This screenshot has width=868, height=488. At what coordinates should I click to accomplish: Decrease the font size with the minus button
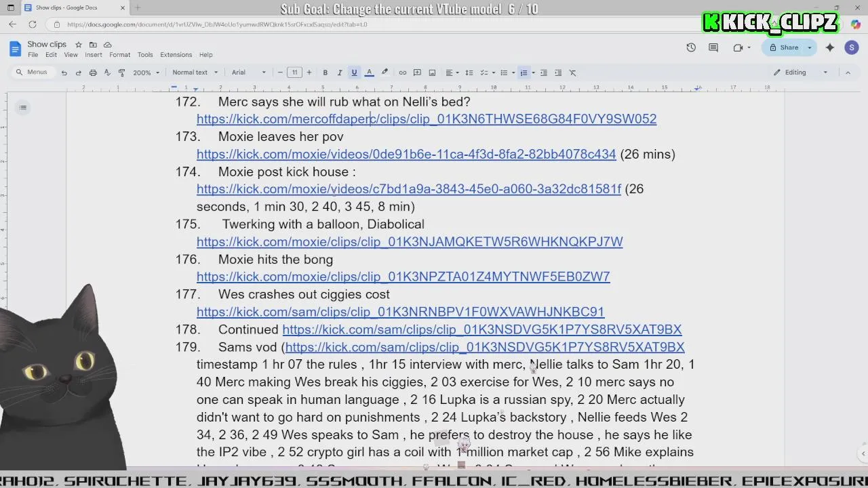tap(280, 73)
